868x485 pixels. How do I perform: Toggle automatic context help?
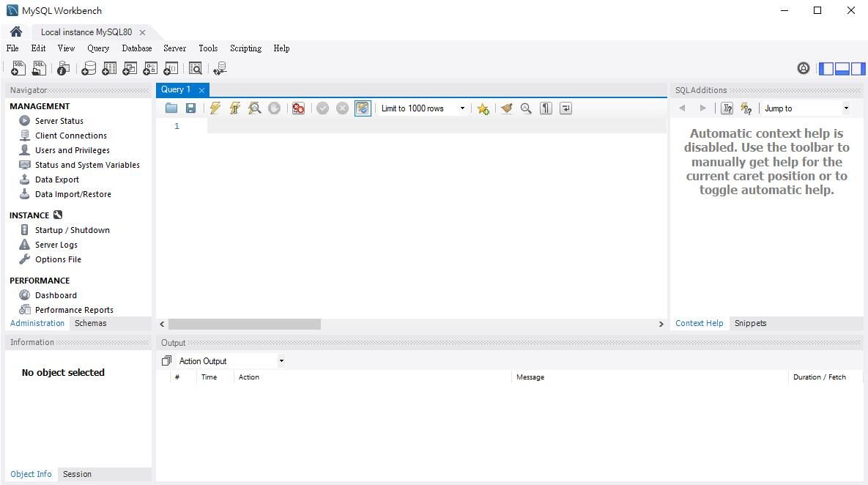click(746, 108)
